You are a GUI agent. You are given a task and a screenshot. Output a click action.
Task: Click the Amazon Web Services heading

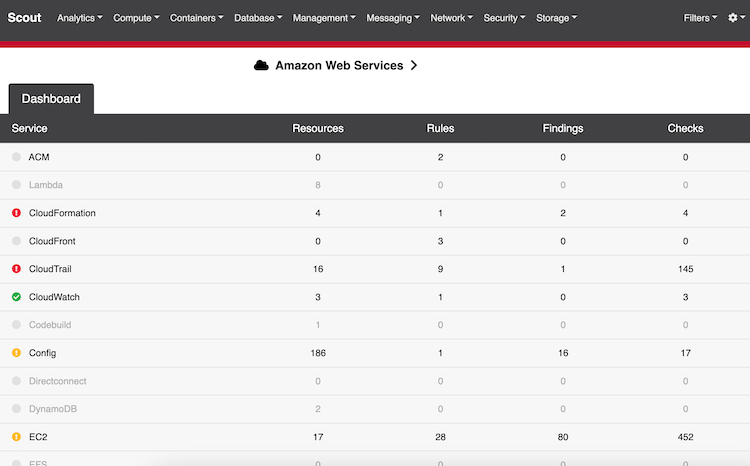point(339,65)
